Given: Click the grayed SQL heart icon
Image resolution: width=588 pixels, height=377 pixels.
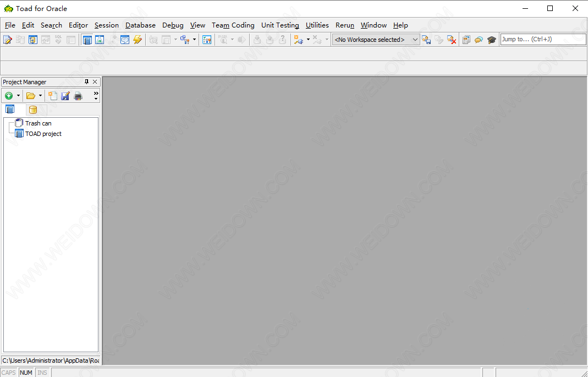Looking at the screenshot, I should pyautogui.click(x=58, y=40).
